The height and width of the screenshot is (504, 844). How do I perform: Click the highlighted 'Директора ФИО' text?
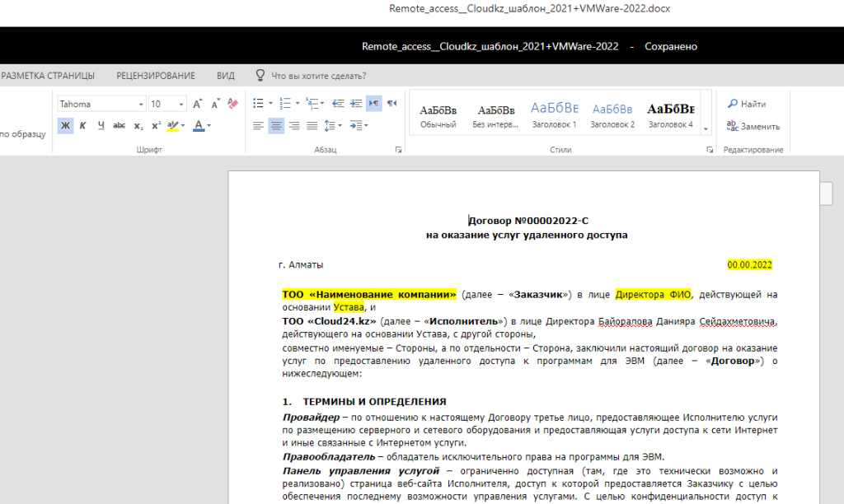653,294
